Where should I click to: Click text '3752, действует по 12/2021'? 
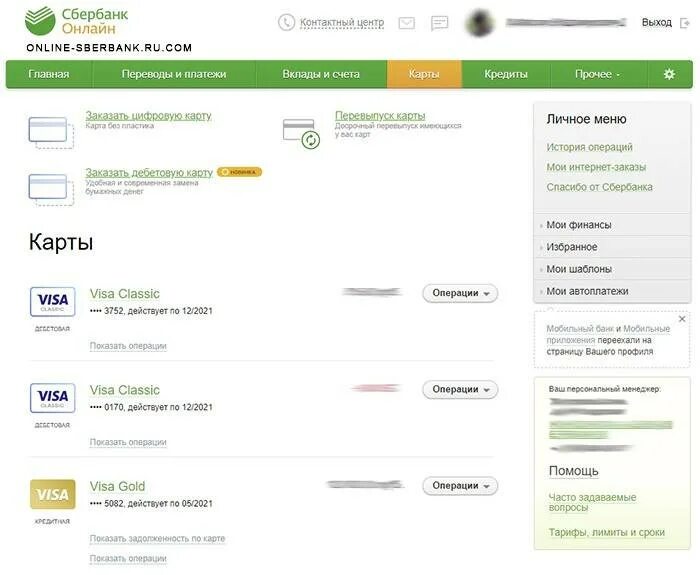pyautogui.click(x=158, y=311)
